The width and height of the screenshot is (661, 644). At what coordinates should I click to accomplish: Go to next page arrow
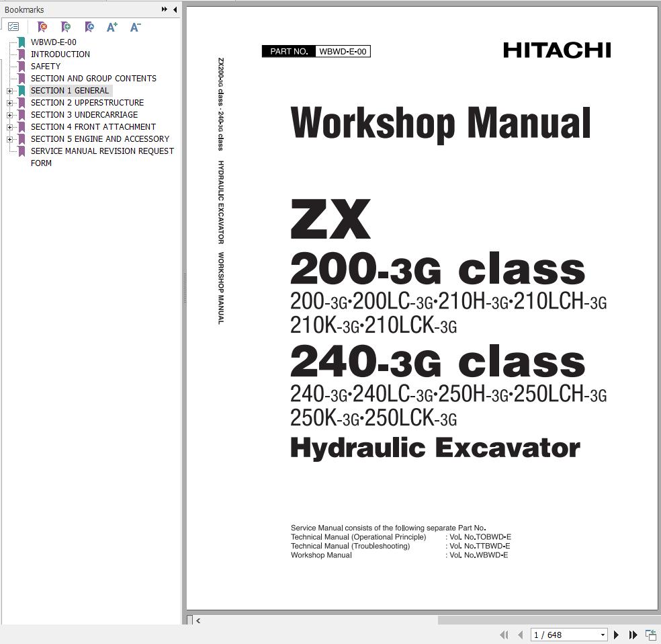point(616,635)
